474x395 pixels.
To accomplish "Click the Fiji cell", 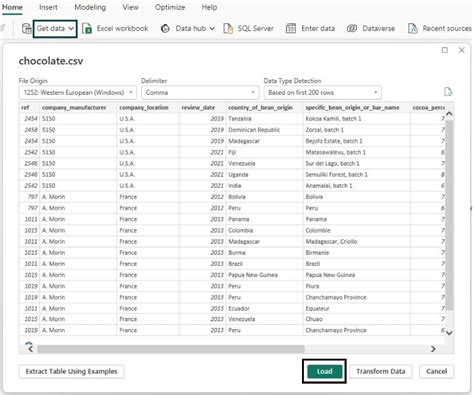I will (265, 152).
